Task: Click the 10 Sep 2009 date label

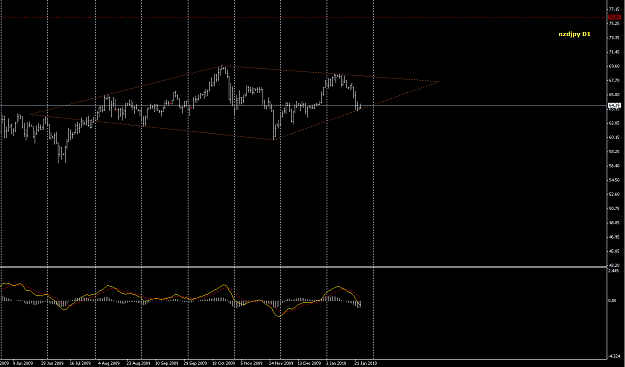Action: [167, 363]
